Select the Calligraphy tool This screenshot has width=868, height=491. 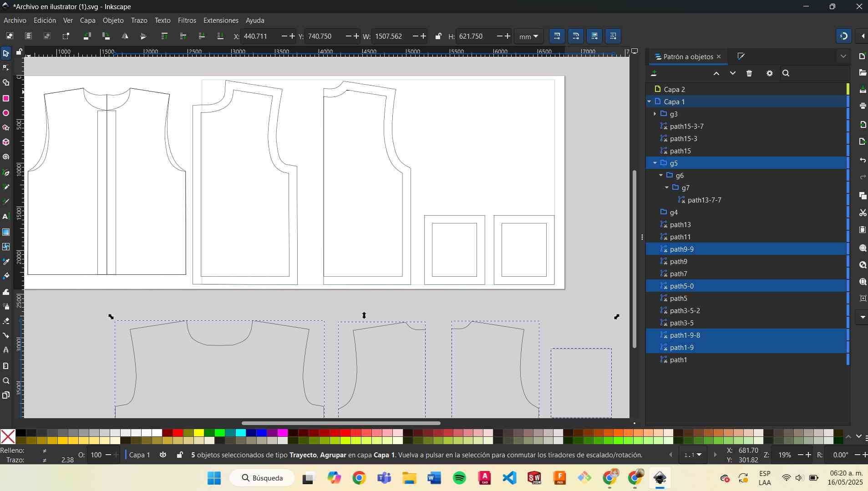point(6,202)
